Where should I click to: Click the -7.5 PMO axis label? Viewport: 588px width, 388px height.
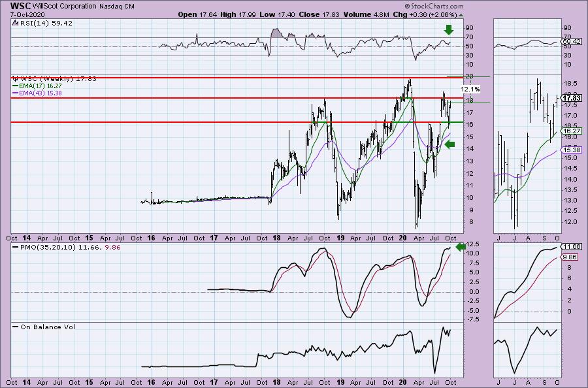point(472,319)
